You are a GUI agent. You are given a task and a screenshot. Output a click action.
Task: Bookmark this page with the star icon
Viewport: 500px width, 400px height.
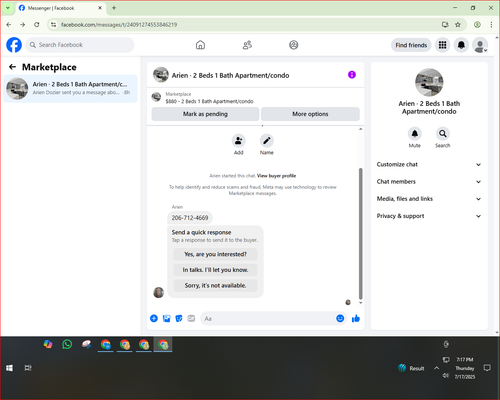click(458, 24)
